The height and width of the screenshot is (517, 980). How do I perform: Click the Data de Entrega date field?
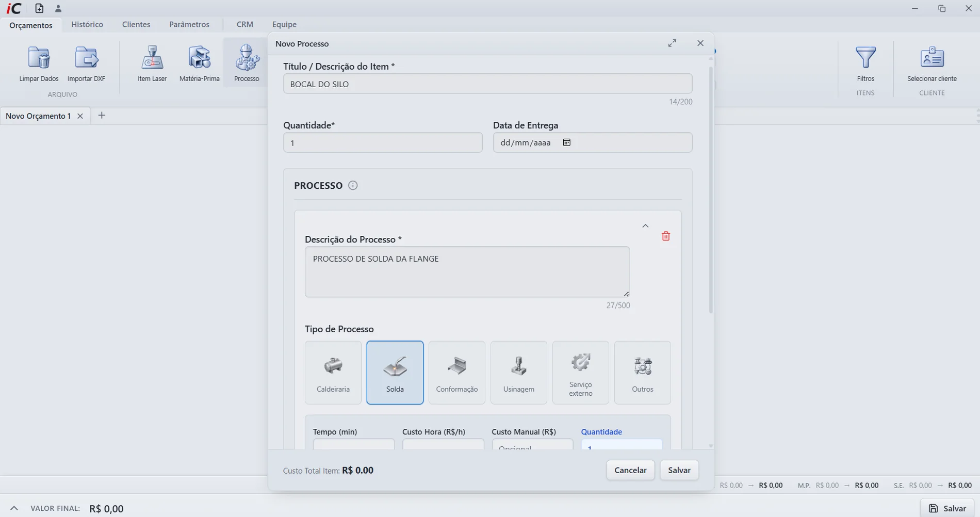593,142
